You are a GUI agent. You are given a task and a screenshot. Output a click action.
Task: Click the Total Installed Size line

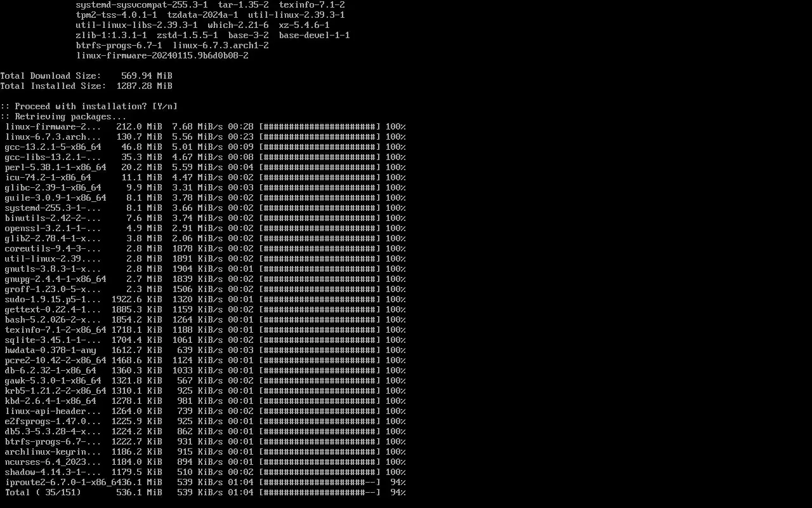click(86, 86)
